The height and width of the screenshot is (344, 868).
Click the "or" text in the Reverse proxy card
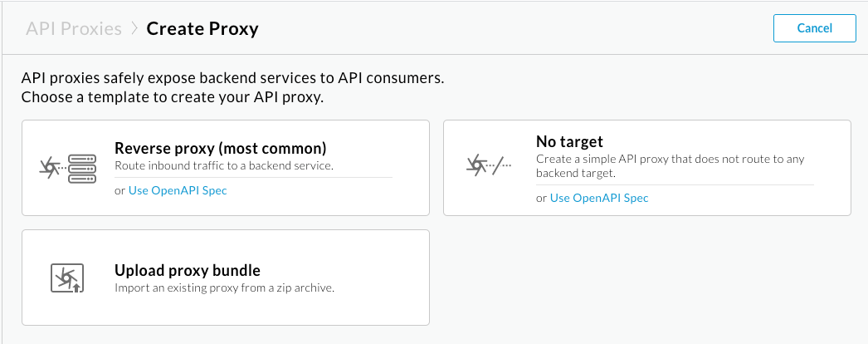(120, 190)
